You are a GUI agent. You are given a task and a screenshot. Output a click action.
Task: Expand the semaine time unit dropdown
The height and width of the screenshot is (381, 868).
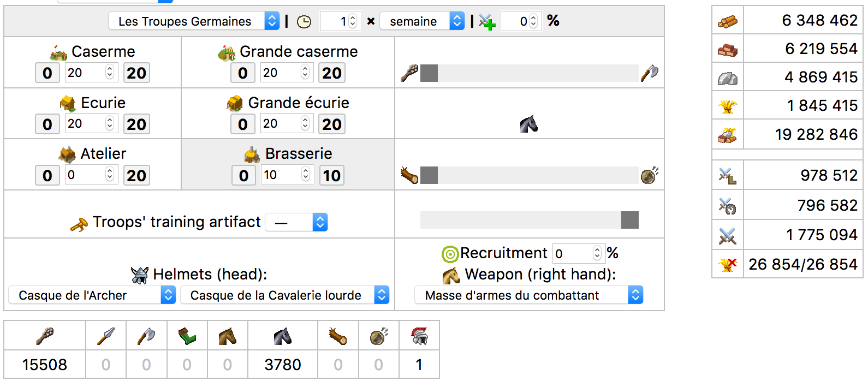tap(422, 21)
